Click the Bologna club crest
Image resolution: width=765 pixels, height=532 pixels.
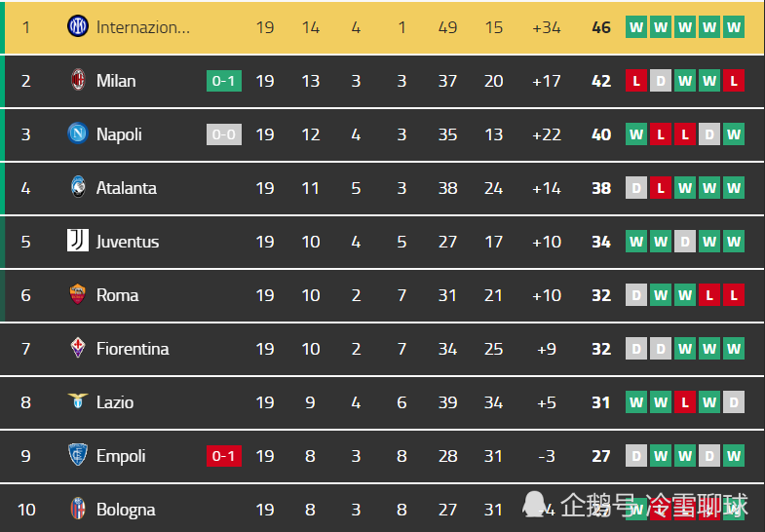coord(78,509)
